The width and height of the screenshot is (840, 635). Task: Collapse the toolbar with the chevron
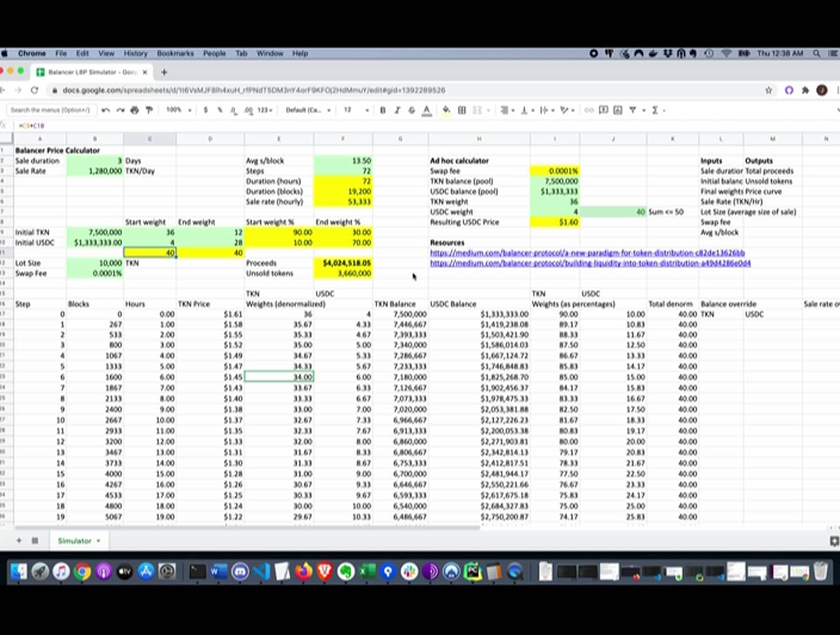[837, 110]
